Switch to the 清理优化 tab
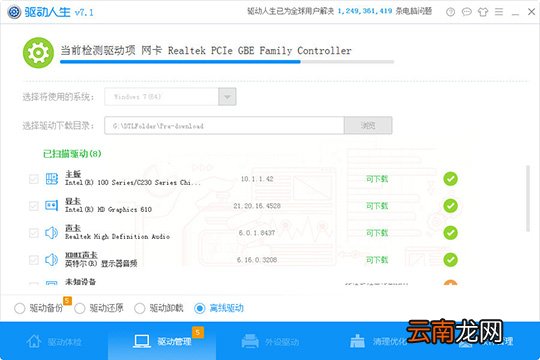Image resolution: width=540 pixels, height=360 pixels. tap(378, 341)
